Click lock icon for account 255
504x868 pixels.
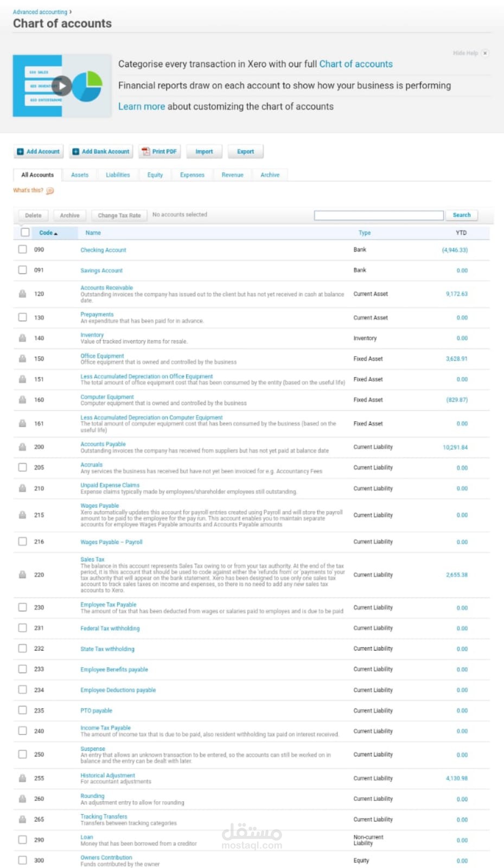(x=23, y=778)
